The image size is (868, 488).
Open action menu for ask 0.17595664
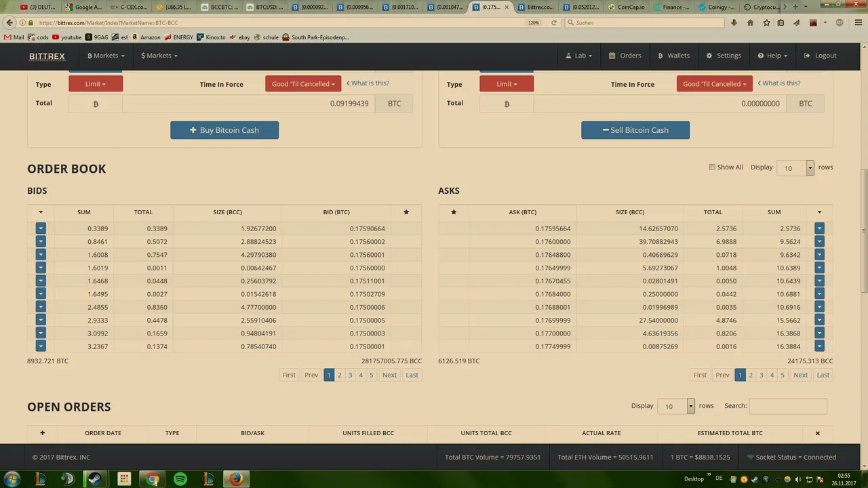[819, 228]
